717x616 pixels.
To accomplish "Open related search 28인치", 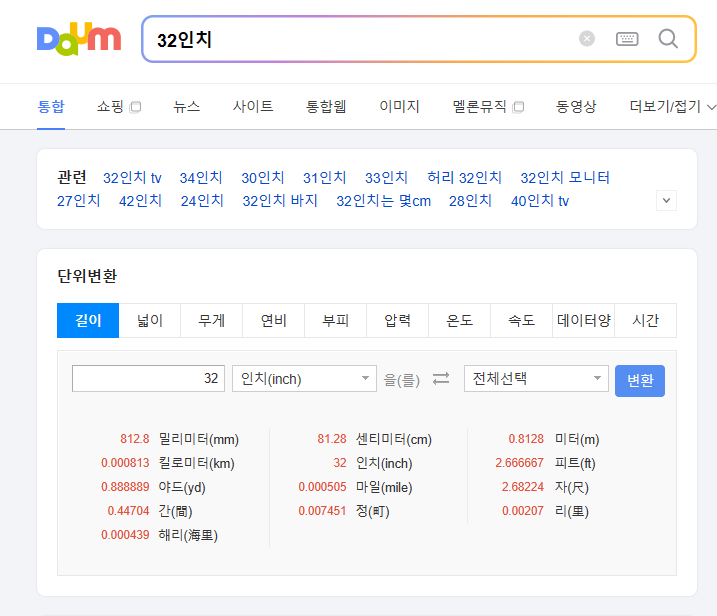I will click(x=470, y=201).
